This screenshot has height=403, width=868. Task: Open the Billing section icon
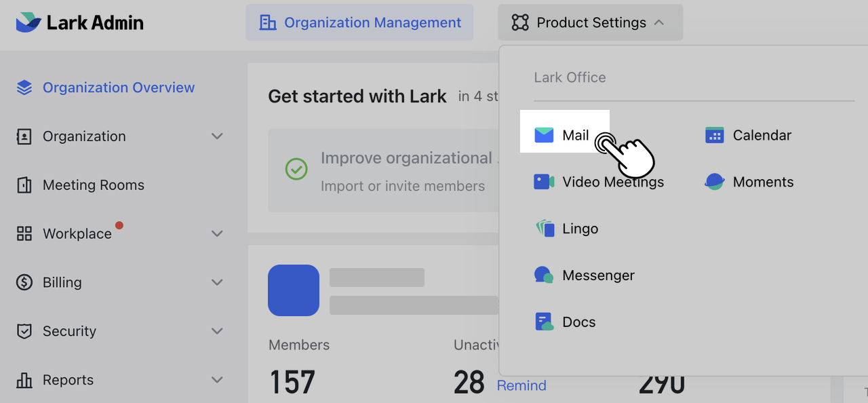pos(24,282)
